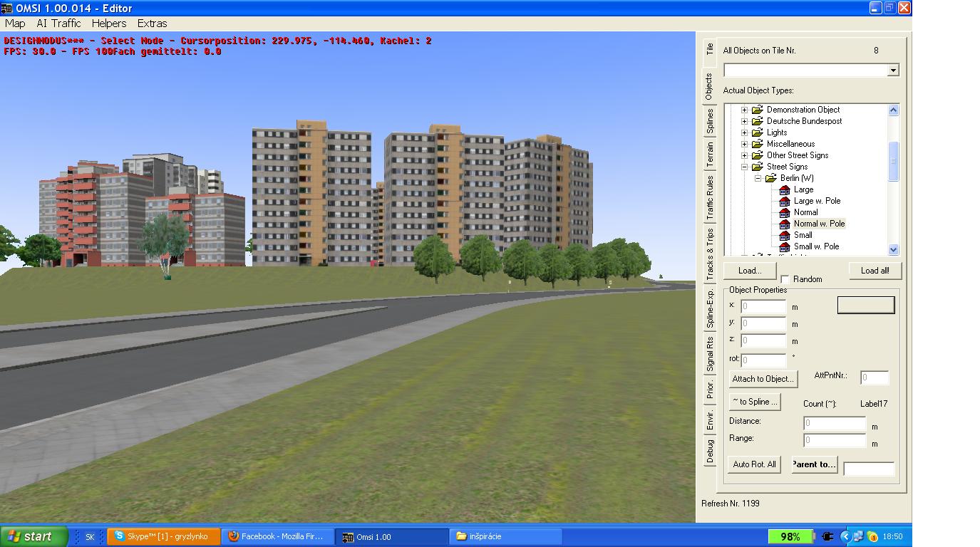Click the Deutsche Bundespost folder icon
Screen dimensions: 980x547
click(757, 121)
